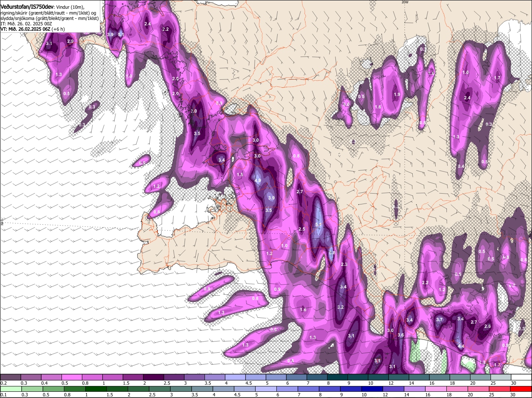
Task: Click the 'VT: Mið. 26.02.2025 06Z' valid time
Action: point(26,29)
